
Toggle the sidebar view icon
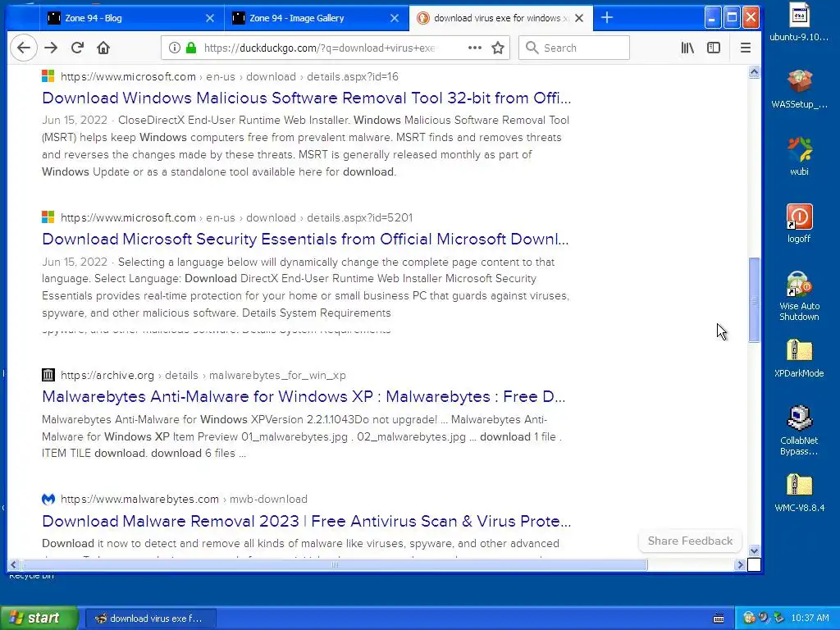pos(714,48)
